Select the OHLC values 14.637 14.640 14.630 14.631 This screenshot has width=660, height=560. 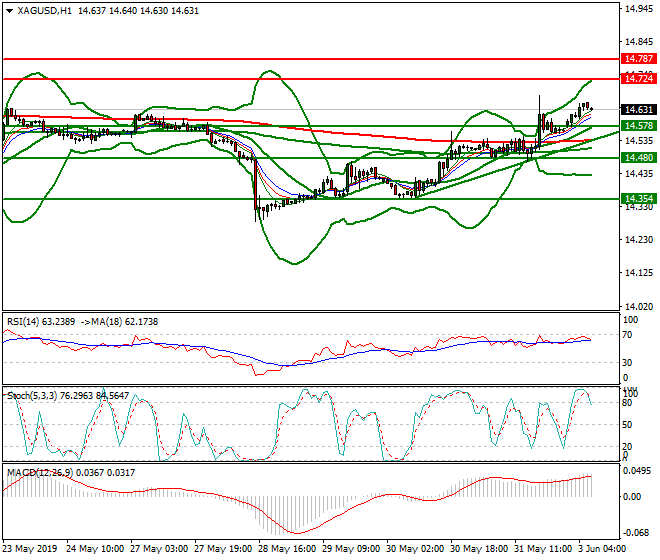coord(138,11)
